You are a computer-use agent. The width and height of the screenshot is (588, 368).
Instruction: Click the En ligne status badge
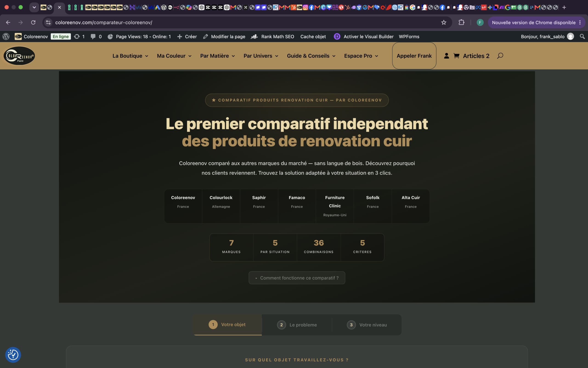click(61, 37)
